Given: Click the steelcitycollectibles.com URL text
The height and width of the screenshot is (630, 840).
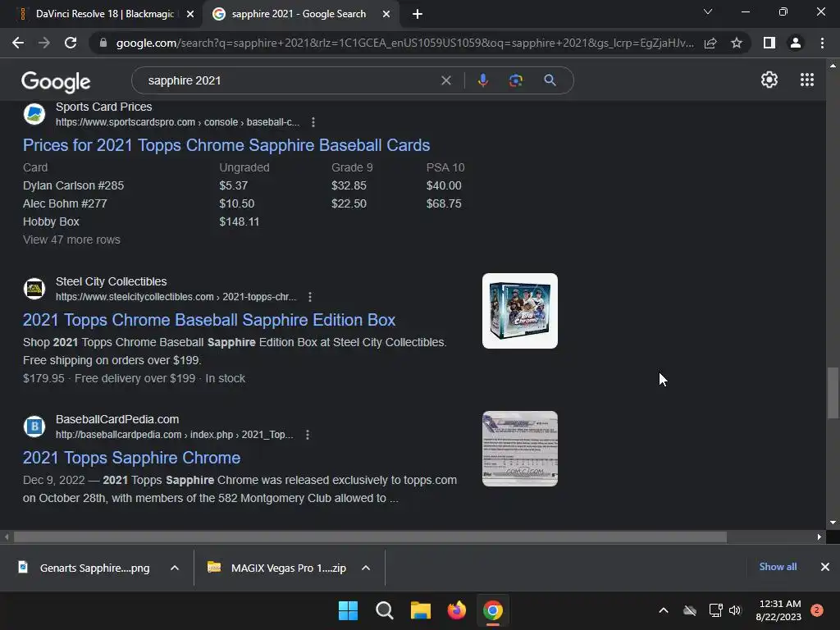Looking at the screenshot, I should [176, 297].
